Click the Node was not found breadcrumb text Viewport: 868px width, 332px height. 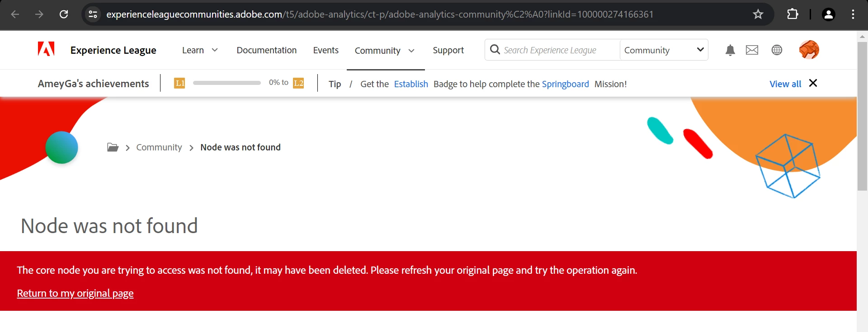(x=241, y=147)
